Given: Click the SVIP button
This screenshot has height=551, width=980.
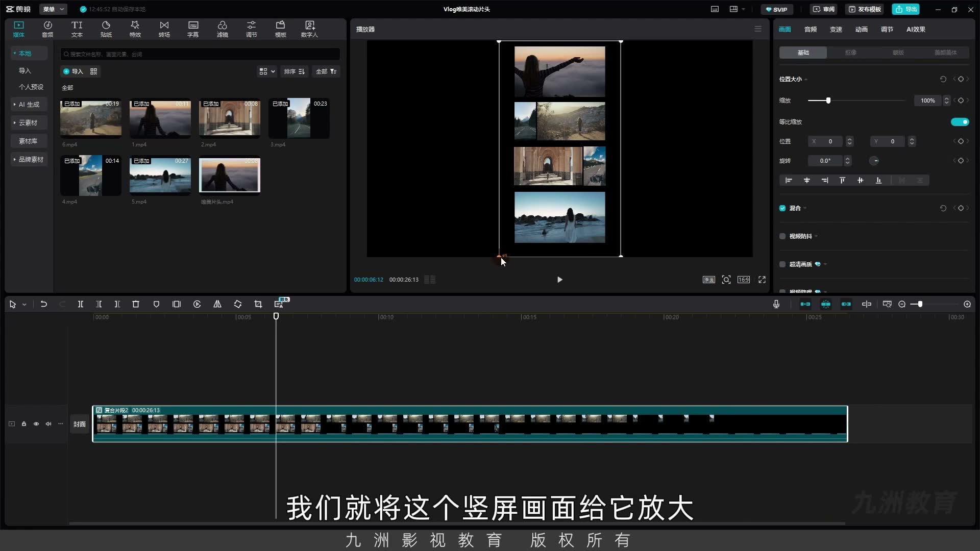Looking at the screenshot, I should [777, 9].
